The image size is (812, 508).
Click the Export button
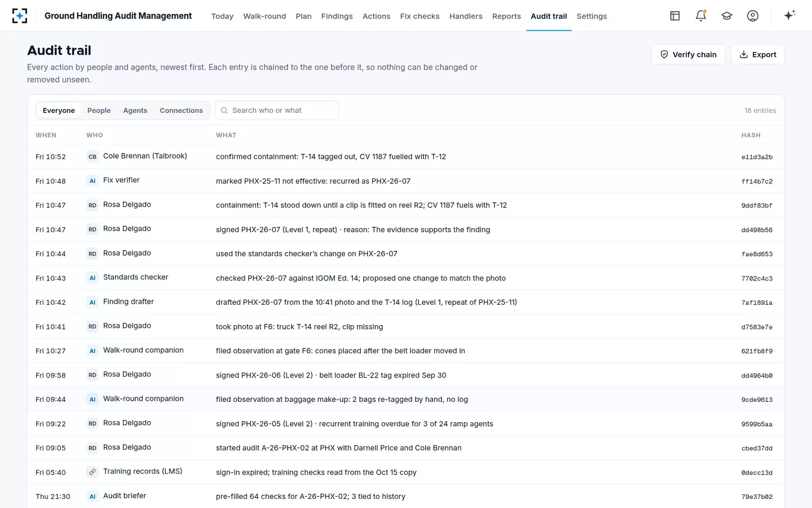click(x=758, y=54)
